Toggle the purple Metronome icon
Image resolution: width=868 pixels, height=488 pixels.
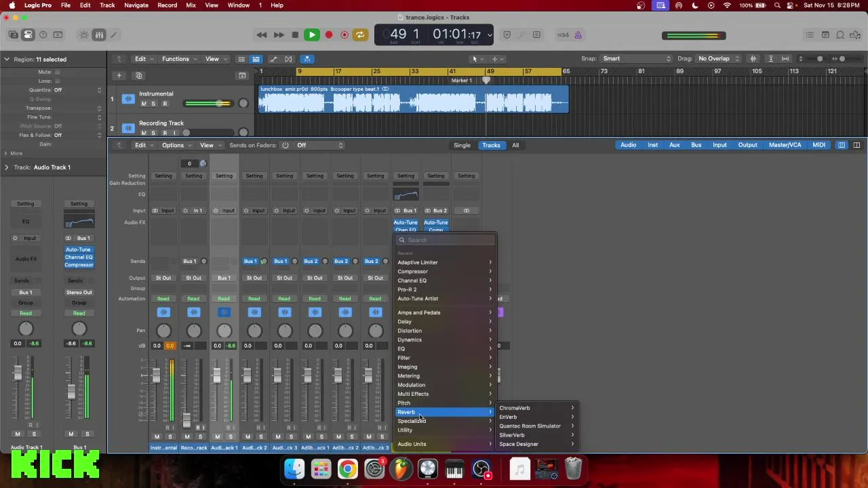point(578,35)
